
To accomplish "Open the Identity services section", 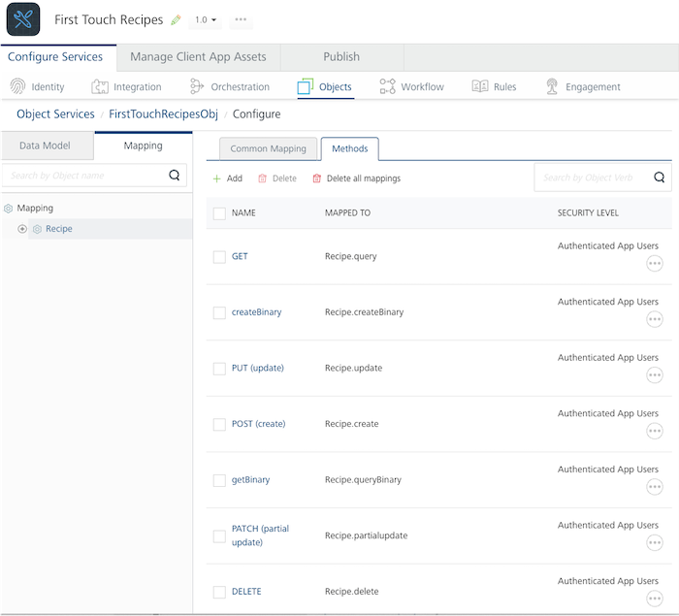I will [x=37, y=86].
